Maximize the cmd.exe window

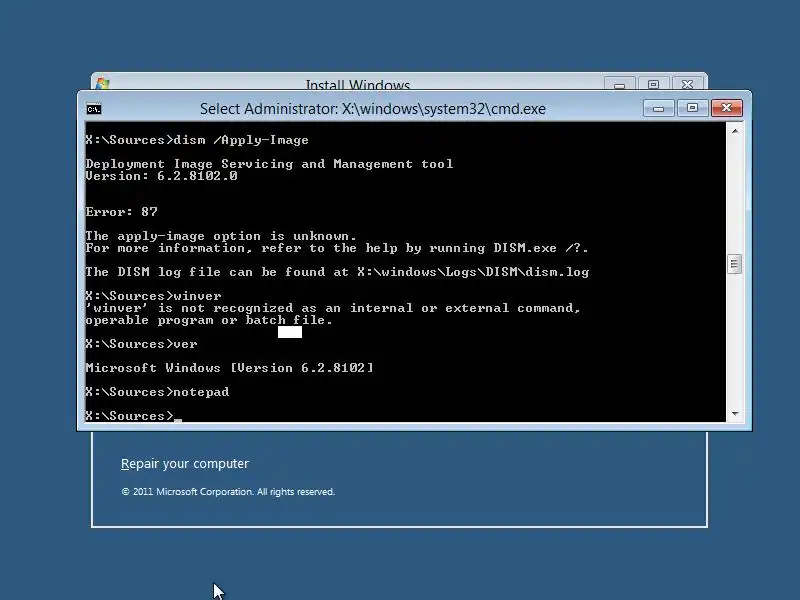pyautogui.click(x=692, y=108)
